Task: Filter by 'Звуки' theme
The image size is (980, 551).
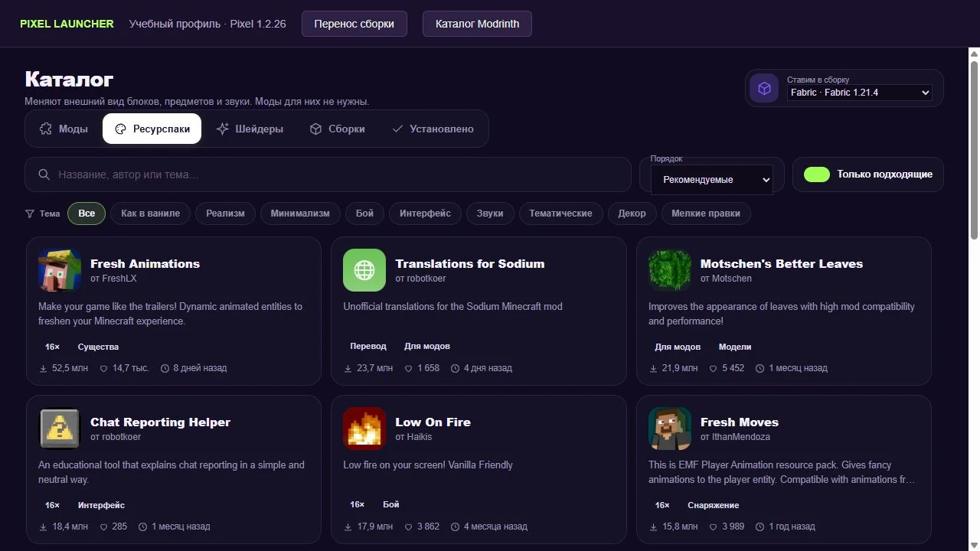Action: 490,214
